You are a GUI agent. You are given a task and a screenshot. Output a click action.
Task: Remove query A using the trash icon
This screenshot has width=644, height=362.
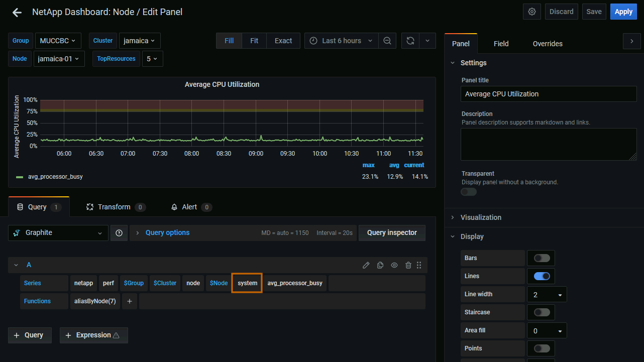point(408,265)
